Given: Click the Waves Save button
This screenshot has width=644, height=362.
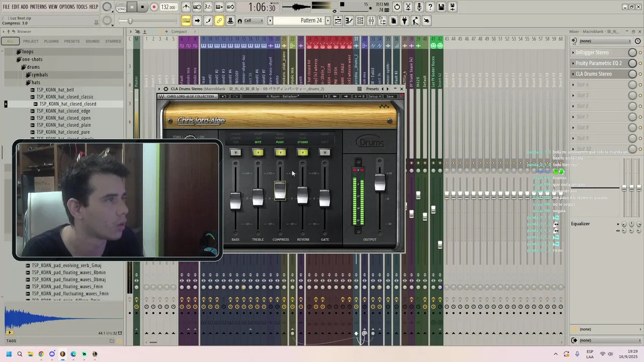Looking at the screenshot, I should tap(389, 97).
